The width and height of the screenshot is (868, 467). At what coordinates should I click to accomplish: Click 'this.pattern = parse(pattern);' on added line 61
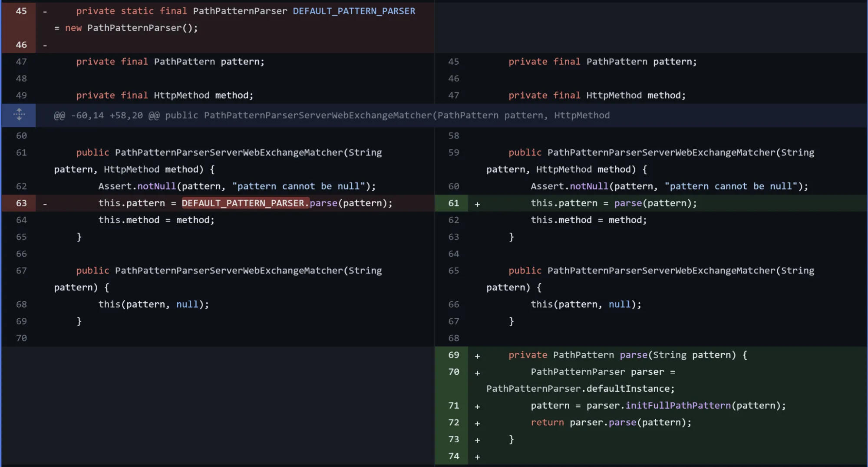614,203
